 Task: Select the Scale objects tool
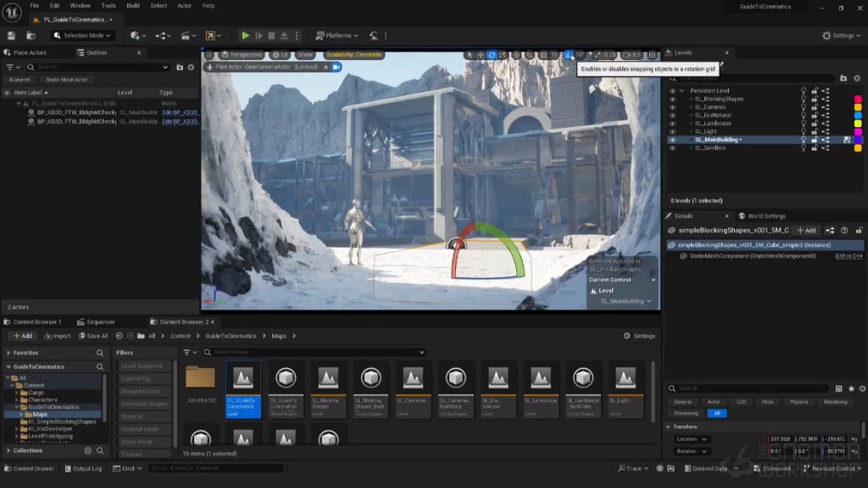click(x=503, y=55)
